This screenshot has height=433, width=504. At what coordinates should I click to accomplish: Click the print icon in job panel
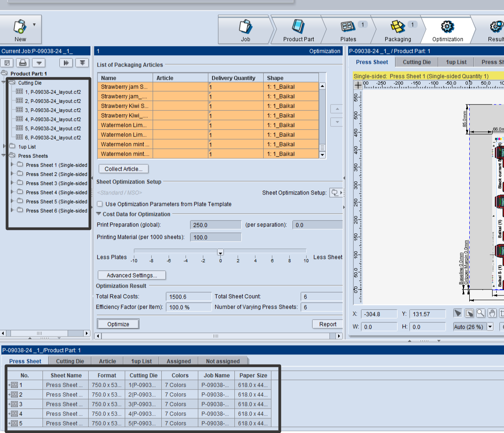23,63
